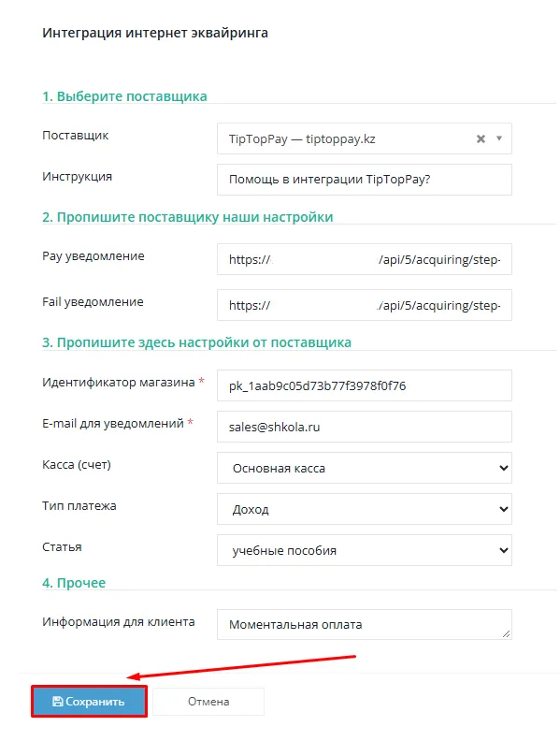
Task: Click the Pay уведомление URL field
Action: click(x=364, y=259)
